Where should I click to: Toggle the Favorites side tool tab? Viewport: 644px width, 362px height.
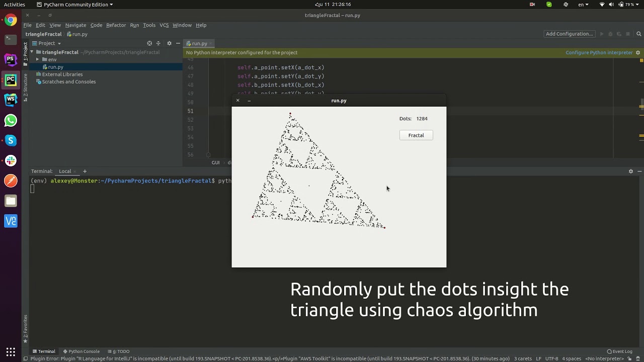tap(25, 329)
